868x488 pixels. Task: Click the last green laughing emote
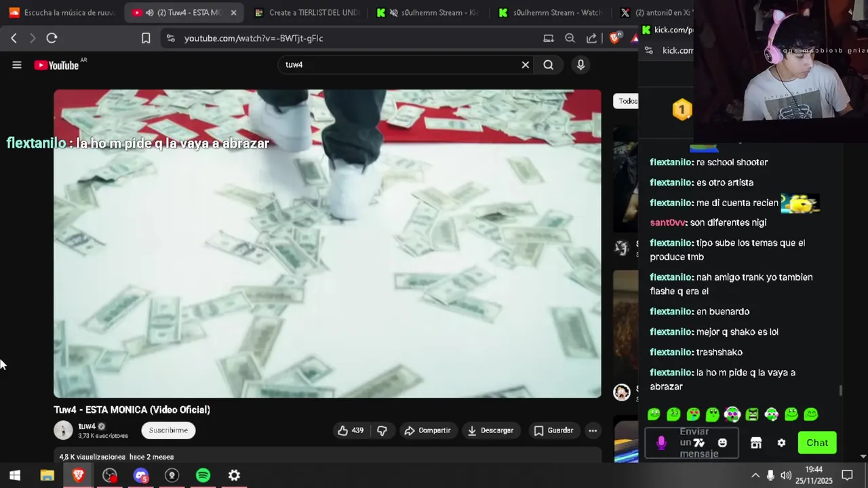pos(811,414)
